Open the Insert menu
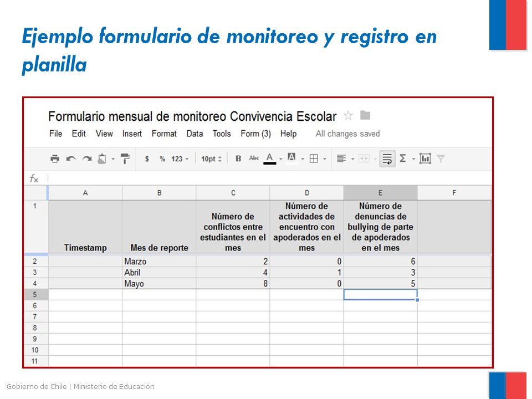Image resolution: width=532 pixels, height=399 pixels. click(x=132, y=134)
